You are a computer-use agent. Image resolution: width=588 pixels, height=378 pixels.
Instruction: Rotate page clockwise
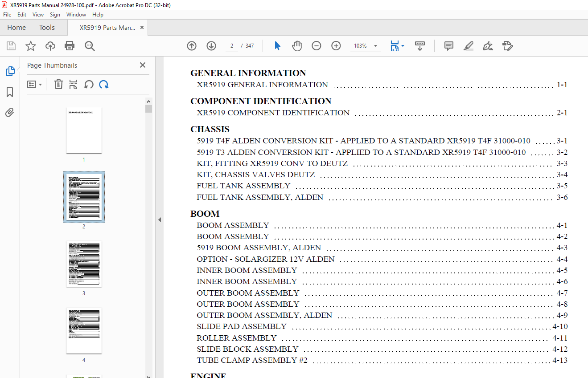(x=104, y=84)
